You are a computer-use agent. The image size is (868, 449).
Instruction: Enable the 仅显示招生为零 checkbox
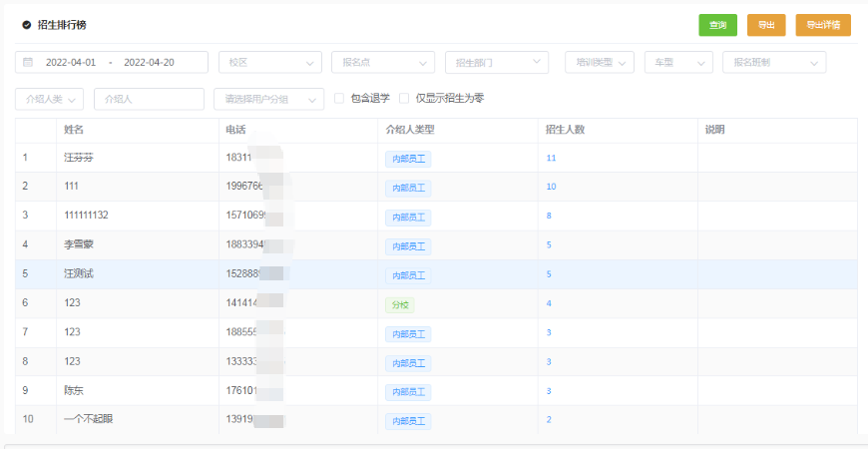404,99
